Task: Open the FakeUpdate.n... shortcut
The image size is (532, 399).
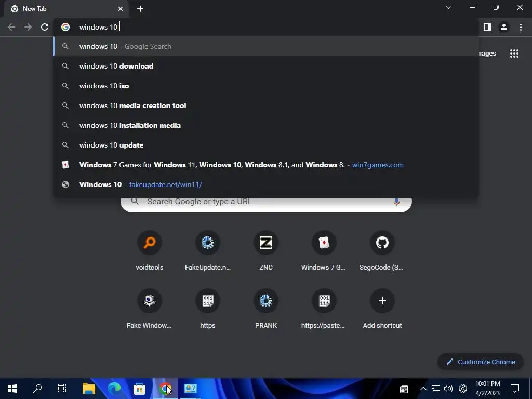Action: coord(208,251)
